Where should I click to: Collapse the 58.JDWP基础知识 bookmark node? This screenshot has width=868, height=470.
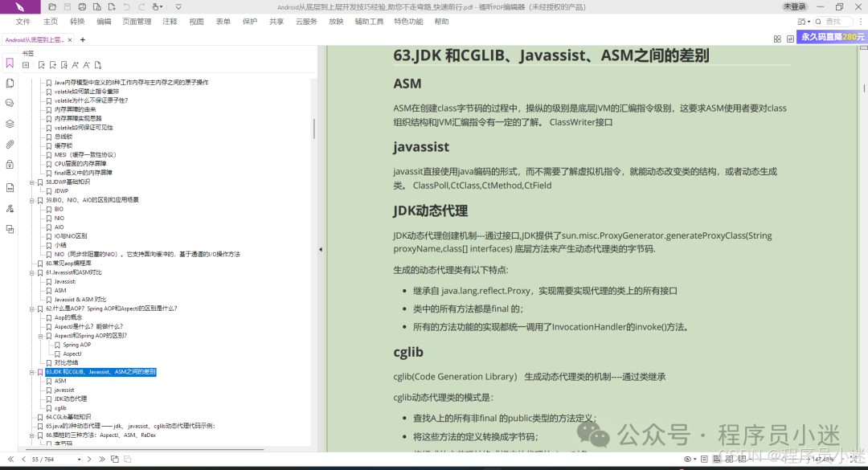pyautogui.click(x=32, y=182)
